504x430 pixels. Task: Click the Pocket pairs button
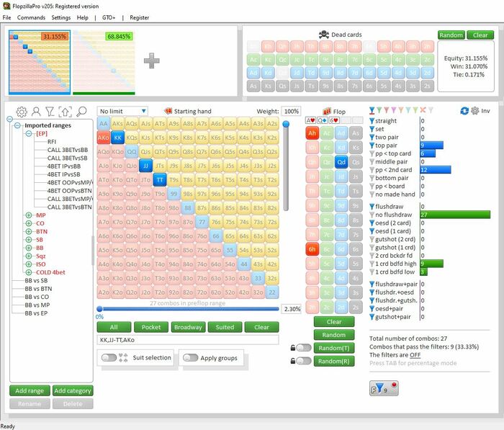click(x=151, y=327)
